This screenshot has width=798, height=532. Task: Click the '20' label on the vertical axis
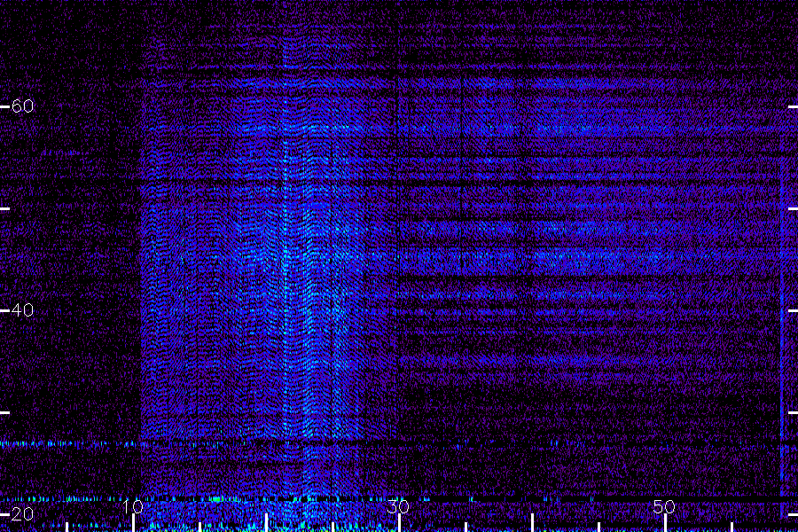pos(22,514)
